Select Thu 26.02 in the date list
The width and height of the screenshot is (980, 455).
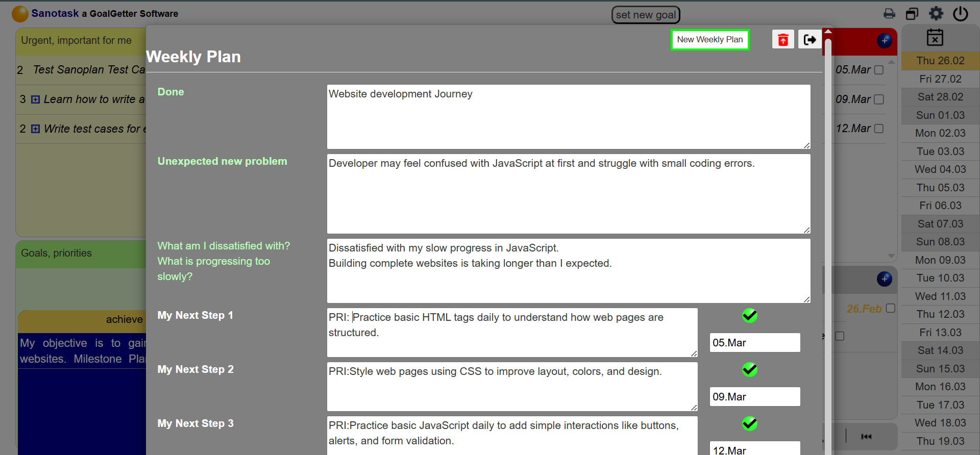(x=940, y=61)
